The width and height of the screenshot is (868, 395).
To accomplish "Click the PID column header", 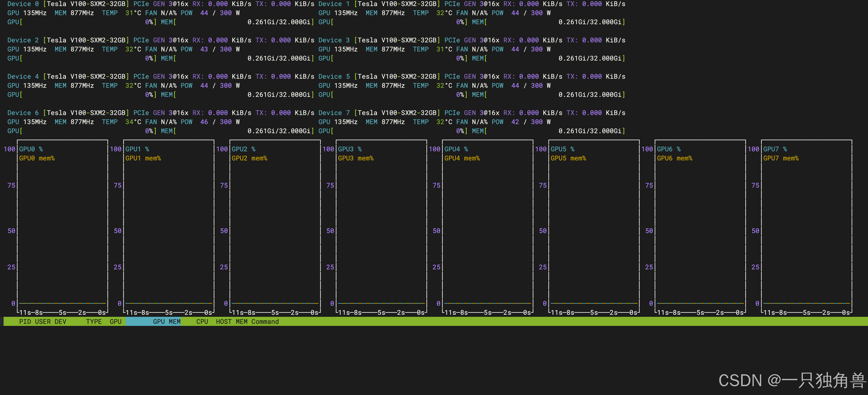I will click(24, 322).
